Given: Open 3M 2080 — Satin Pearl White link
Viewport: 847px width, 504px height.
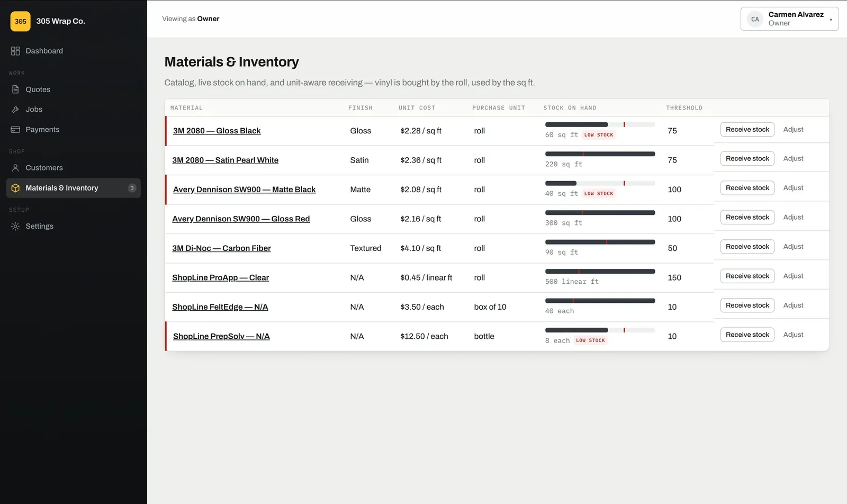Looking at the screenshot, I should pos(225,160).
